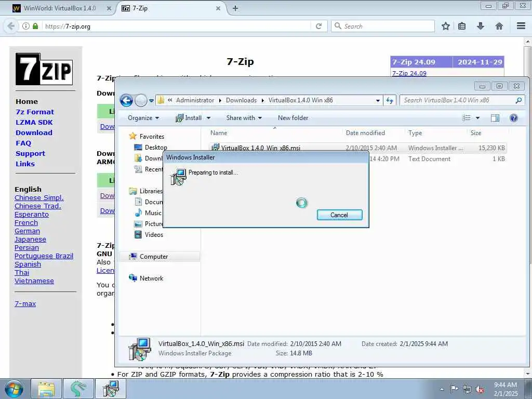Go to browser home page icon
Viewport: 532px width, 399px height.
[x=499, y=26]
